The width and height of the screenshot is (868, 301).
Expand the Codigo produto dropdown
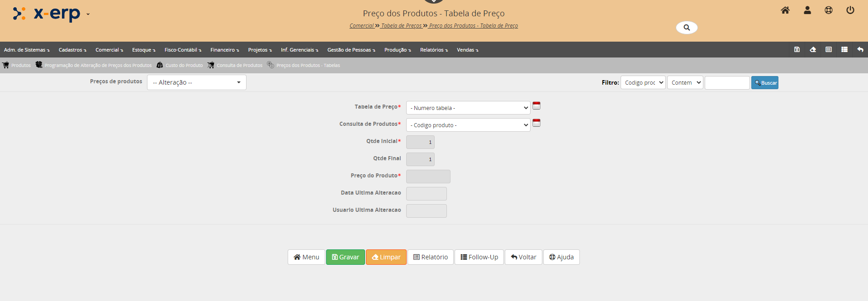pyautogui.click(x=468, y=125)
